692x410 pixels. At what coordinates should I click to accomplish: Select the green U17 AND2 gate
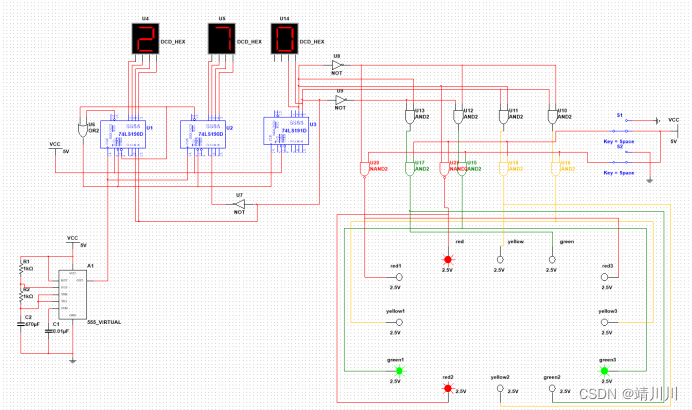pos(410,169)
